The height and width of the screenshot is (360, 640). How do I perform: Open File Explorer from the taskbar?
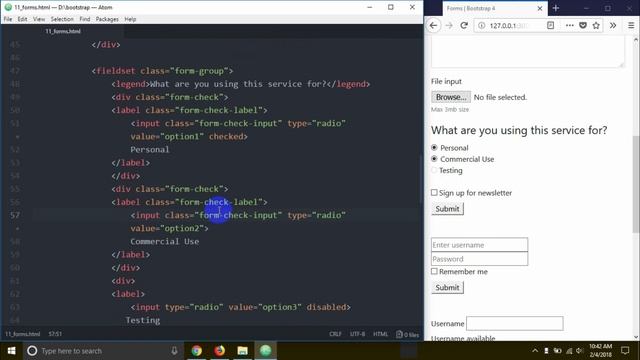click(242, 351)
